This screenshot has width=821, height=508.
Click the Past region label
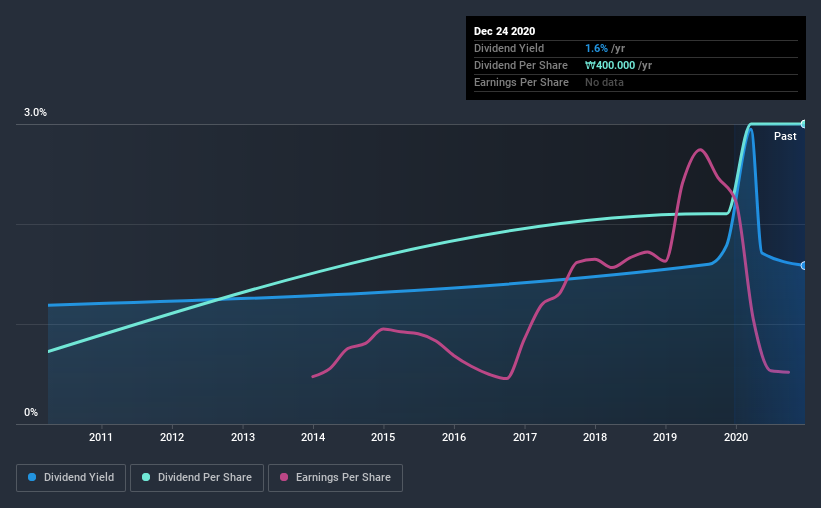click(785, 136)
